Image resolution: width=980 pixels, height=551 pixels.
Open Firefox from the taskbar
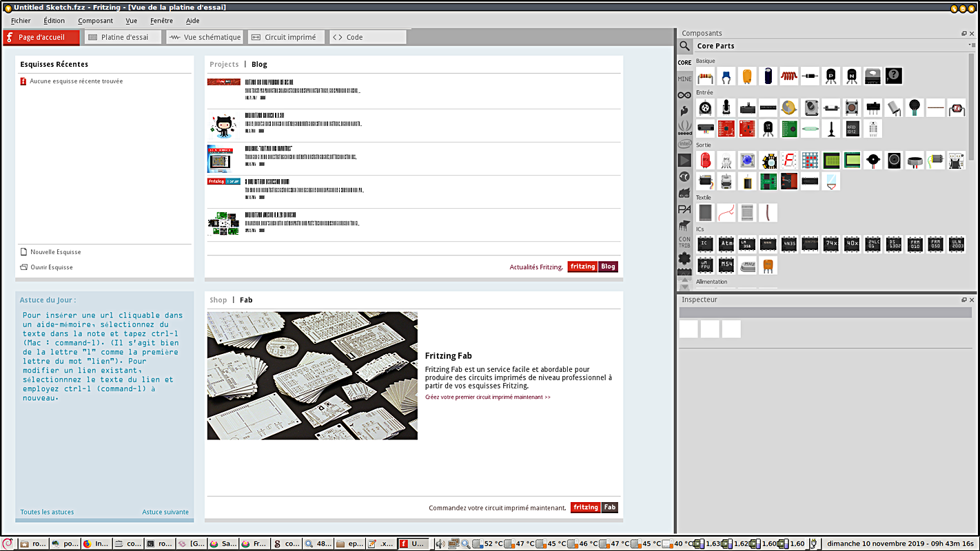click(x=96, y=543)
